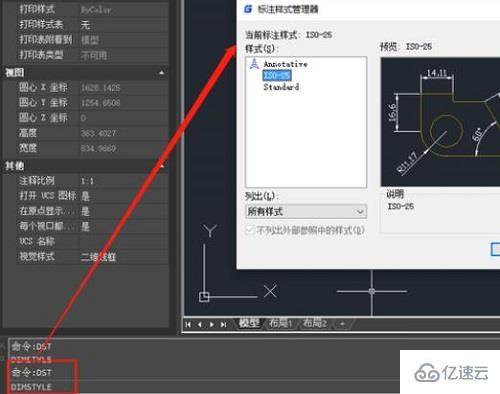500x394 pixels.
Task: Jump to the first layout tab arrow
Action: (188, 324)
